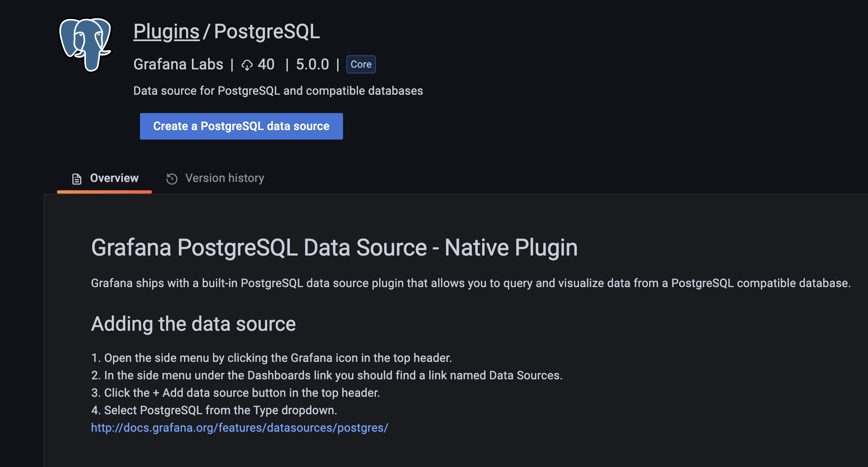Open the docs.grafana.org postgres link
The height and width of the screenshot is (467, 868).
[x=239, y=428]
